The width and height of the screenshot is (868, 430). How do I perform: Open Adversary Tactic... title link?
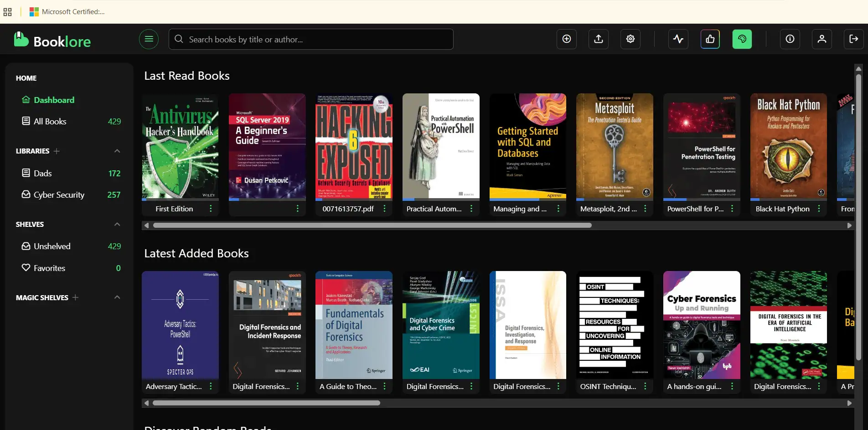tap(174, 386)
